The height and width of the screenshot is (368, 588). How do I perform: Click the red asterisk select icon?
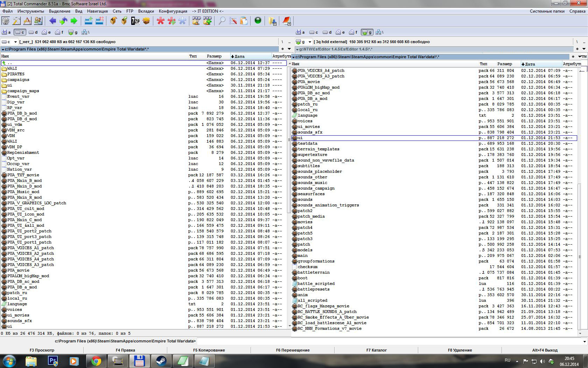pyautogui.click(x=161, y=21)
